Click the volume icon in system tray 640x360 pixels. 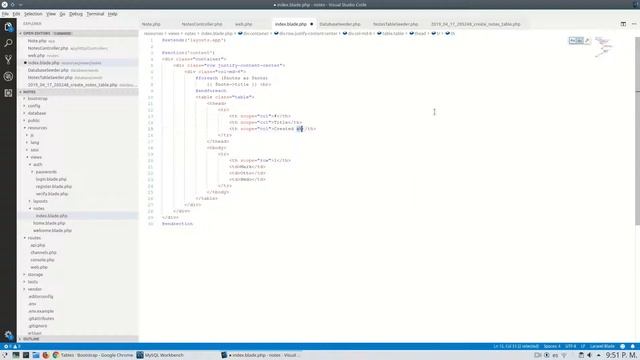(x=589, y=355)
